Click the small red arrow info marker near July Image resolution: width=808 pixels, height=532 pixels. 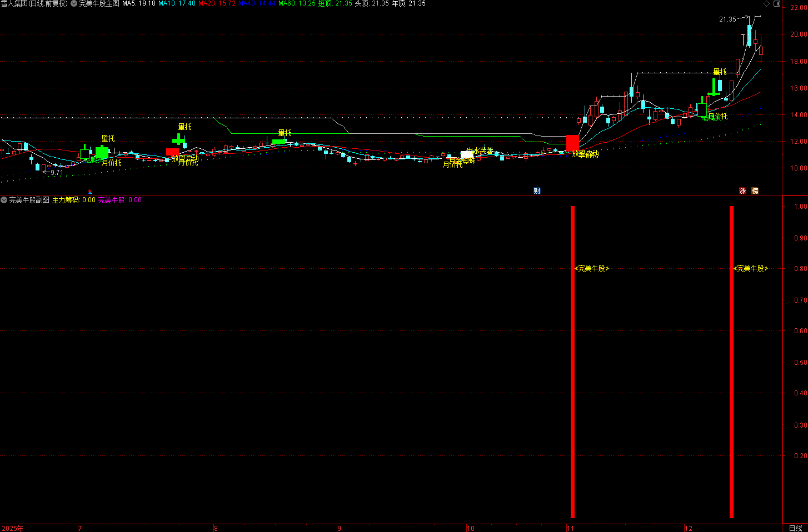pos(90,192)
